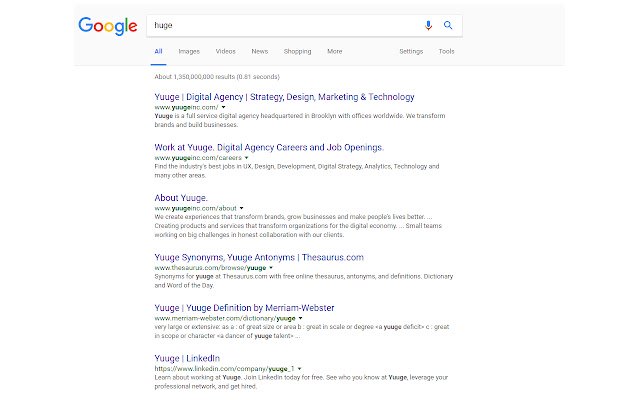The image size is (640, 400).
Task: Select the All tab
Action: click(158, 51)
